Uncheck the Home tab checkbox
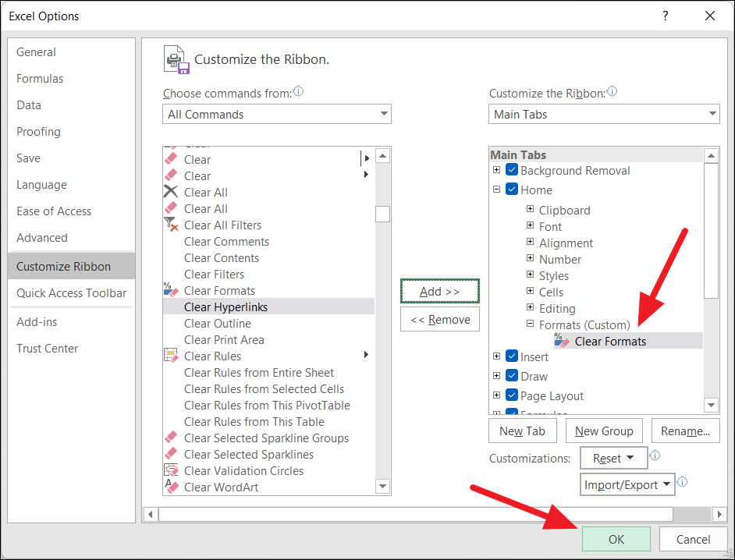The width and height of the screenshot is (735, 560). [x=511, y=190]
